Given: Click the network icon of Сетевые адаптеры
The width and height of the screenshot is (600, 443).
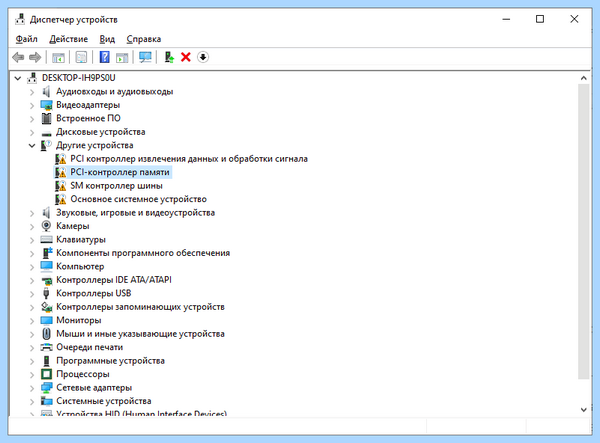Looking at the screenshot, I should coord(46,388).
